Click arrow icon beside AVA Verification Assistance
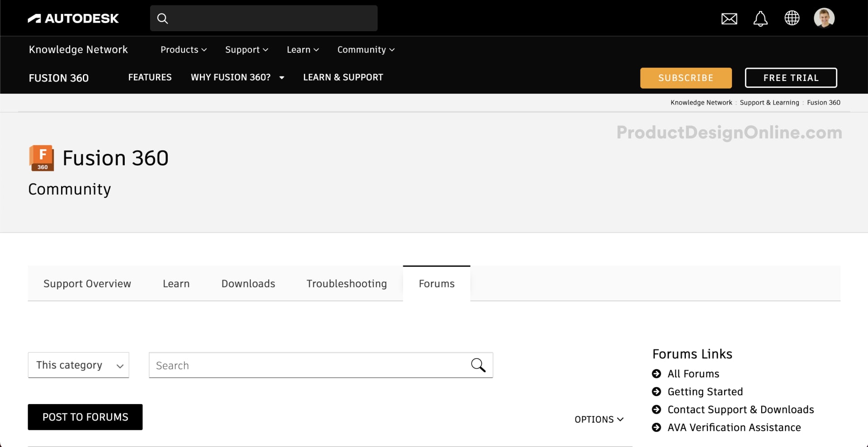Viewport: 868px width, 447px height. [656, 427]
